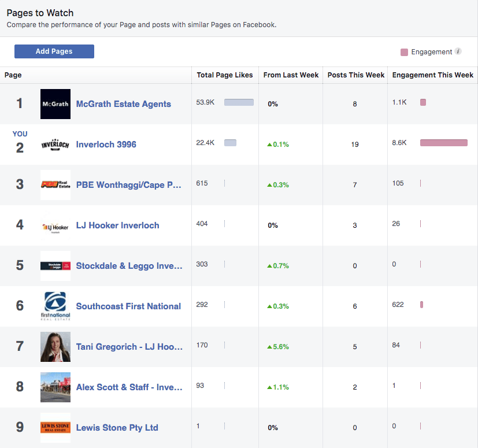The height and width of the screenshot is (448, 478).
Task: Click McGrath's 53.9K likes bar
Action: pyautogui.click(x=239, y=102)
